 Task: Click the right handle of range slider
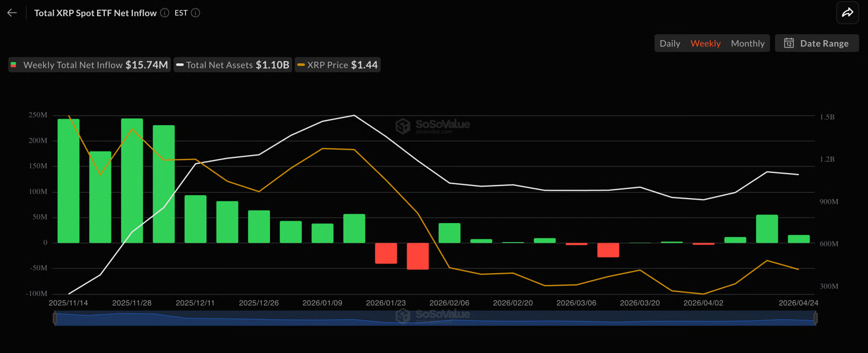click(816, 318)
